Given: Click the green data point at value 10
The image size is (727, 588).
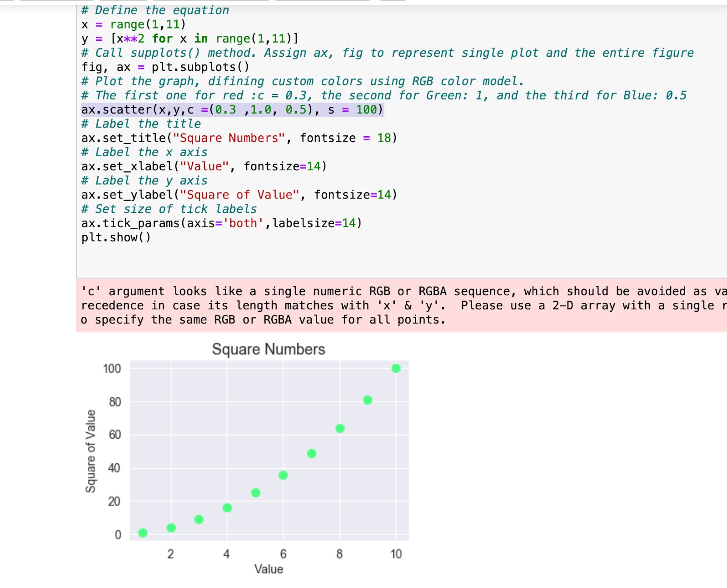Looking at the screenshot, I should click(396, 368).
